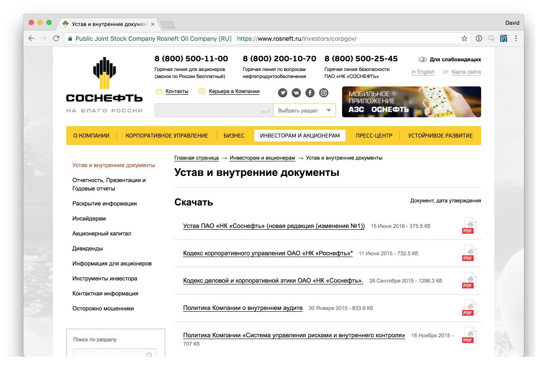Go forward with browser forward arrow

click(44, 38)
